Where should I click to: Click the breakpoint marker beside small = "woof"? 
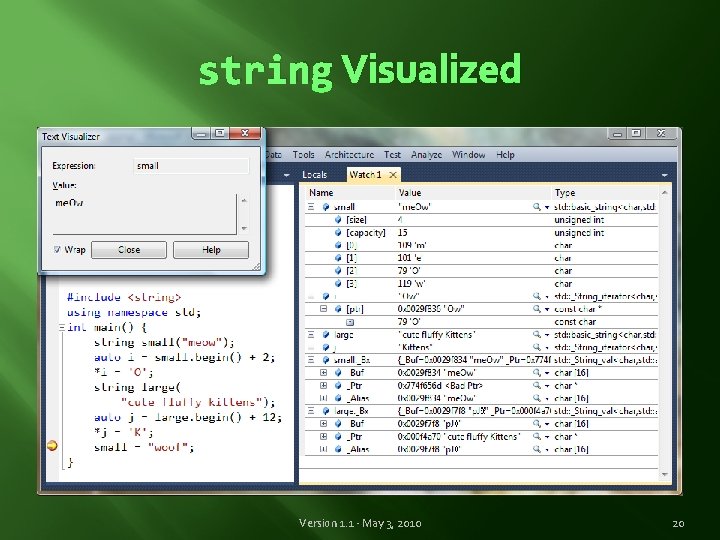coord(52,445)
